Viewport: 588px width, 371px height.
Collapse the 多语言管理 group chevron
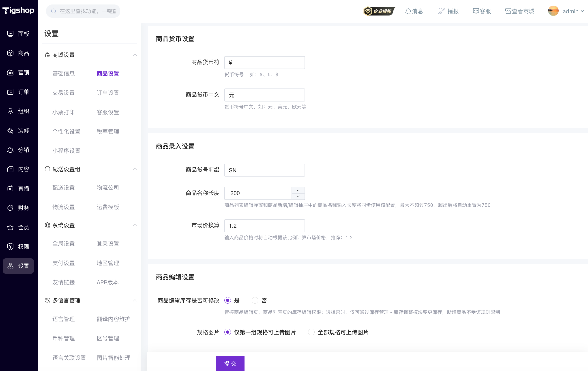(x=135, y=300)
